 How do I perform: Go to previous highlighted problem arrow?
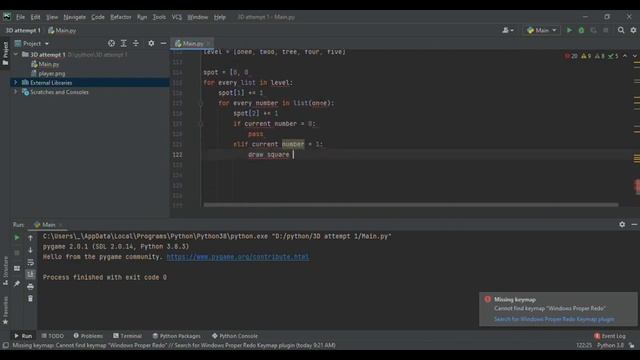[x=625, y=56]
